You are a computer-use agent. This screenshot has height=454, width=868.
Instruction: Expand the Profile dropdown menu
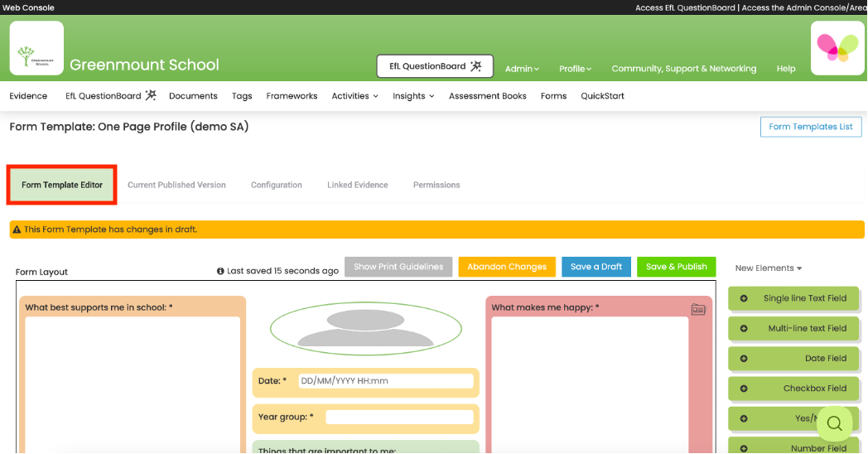(x=575, y=69)
